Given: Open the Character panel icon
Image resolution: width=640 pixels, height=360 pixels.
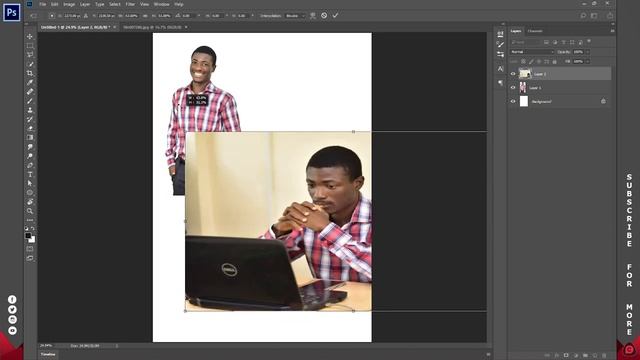Looking at the screenshot, I should (500, 69).
